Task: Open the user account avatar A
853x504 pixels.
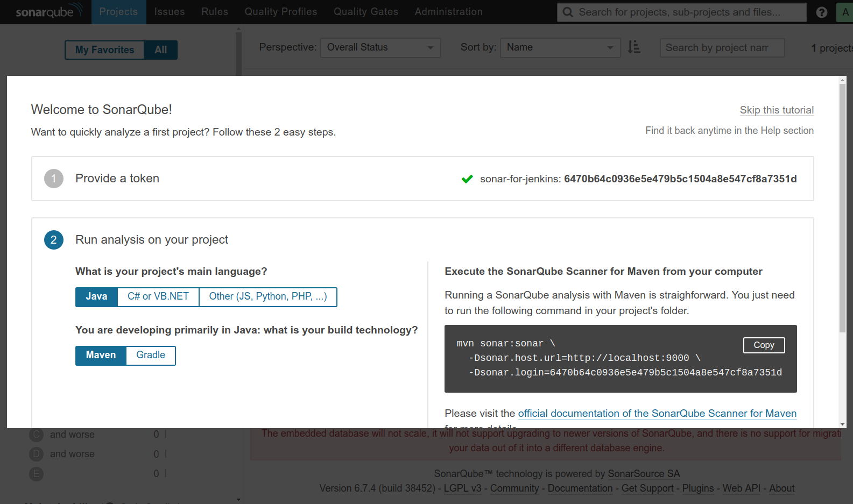Action: [x=845, y=12]
